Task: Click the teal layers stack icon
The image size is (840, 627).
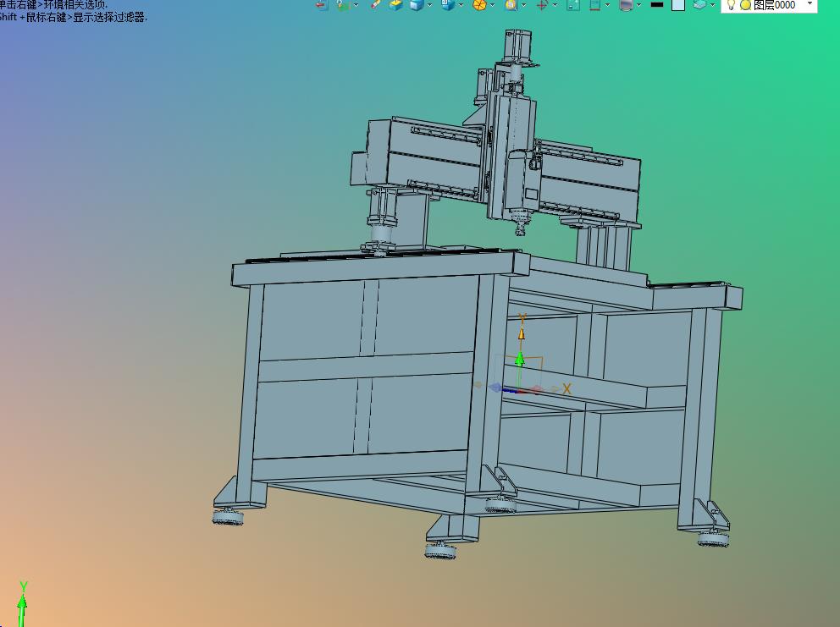Action: click(699, 5)
